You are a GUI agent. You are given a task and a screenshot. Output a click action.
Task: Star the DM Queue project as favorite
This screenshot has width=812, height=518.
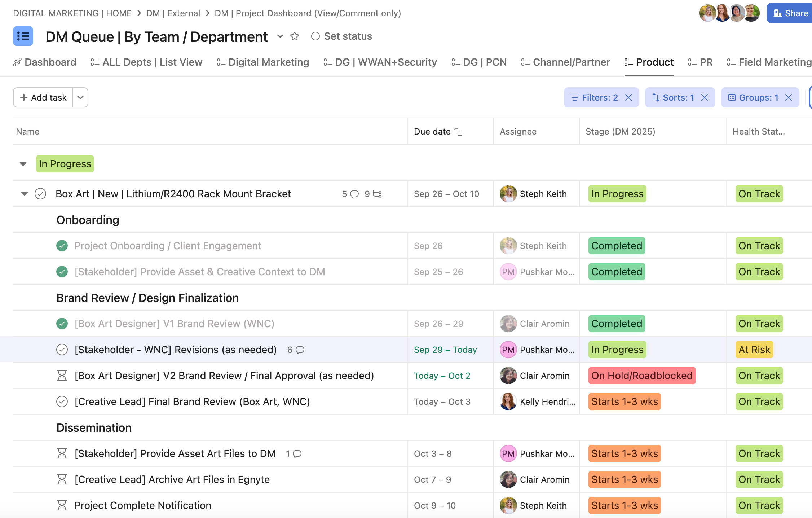pyautogui.click(x=295, y=36)
